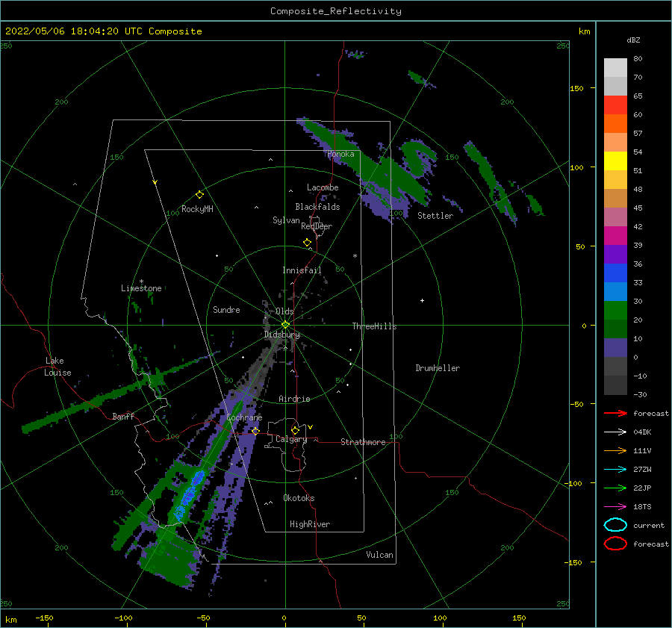Screen dimensions: 672x628
Task: Click the Sundre town label
Action: 226,309
